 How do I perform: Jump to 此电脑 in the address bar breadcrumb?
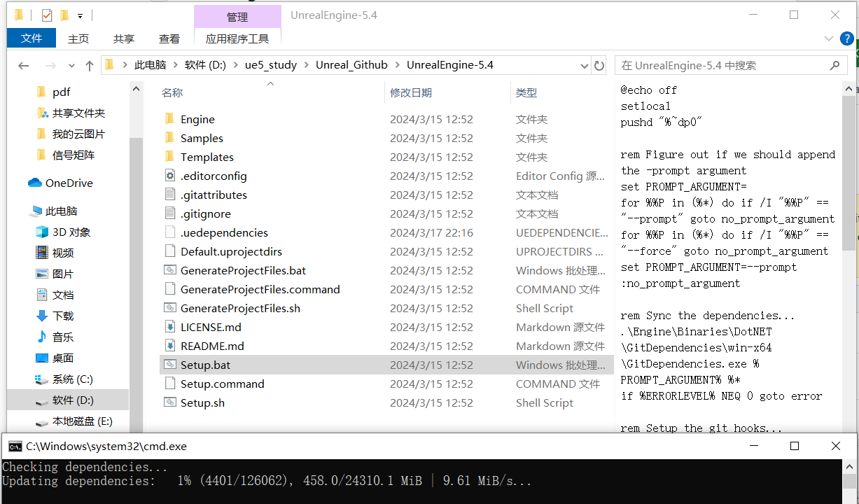click(x=151, y=65)
